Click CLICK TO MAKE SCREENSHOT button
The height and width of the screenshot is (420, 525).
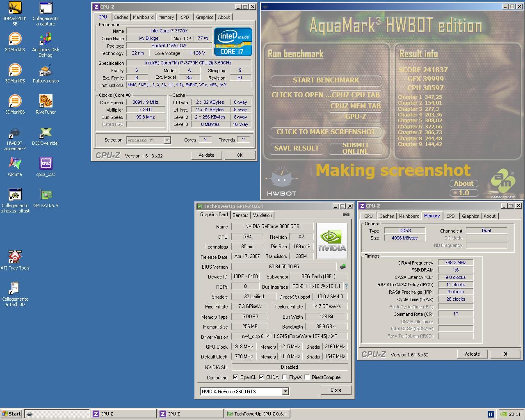point(326,132)
